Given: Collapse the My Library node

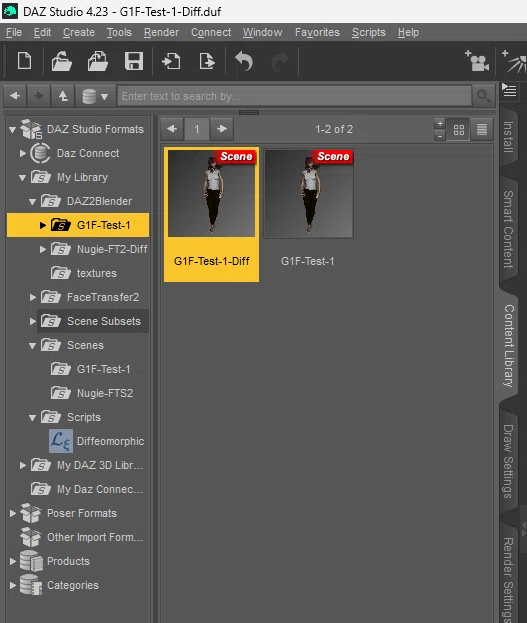Looking at the screenshot, I should [23, 178].
